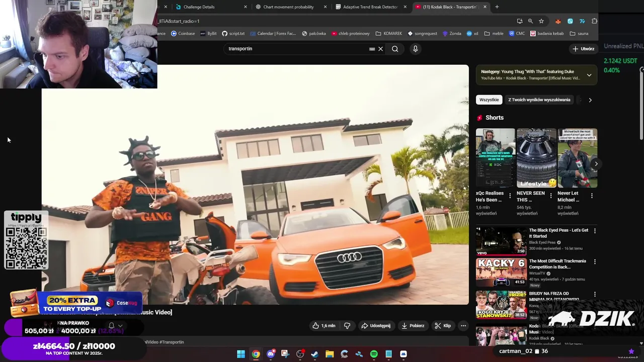
Task: Click the Pobierz download button
Action: pos(413,326)
